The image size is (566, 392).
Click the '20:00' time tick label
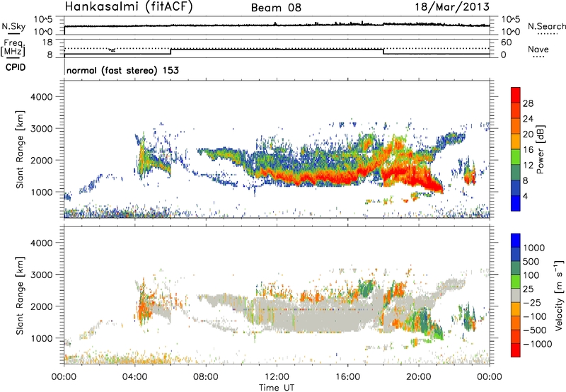[419, 377]
